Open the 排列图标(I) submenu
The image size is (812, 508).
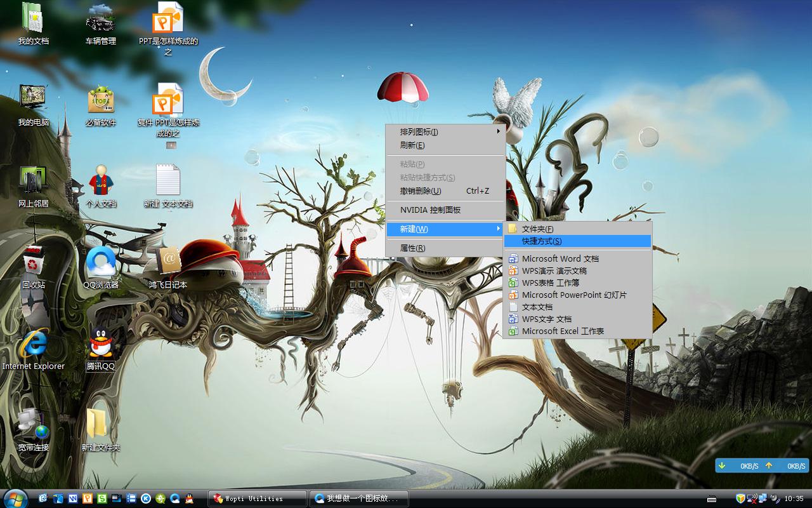(x=445, y=132)
